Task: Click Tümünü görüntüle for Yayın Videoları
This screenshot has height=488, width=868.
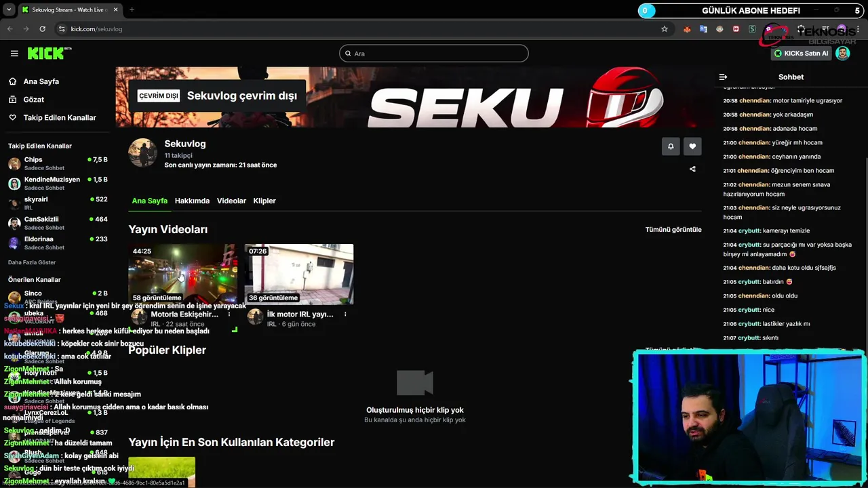Action: coord(673,230)
